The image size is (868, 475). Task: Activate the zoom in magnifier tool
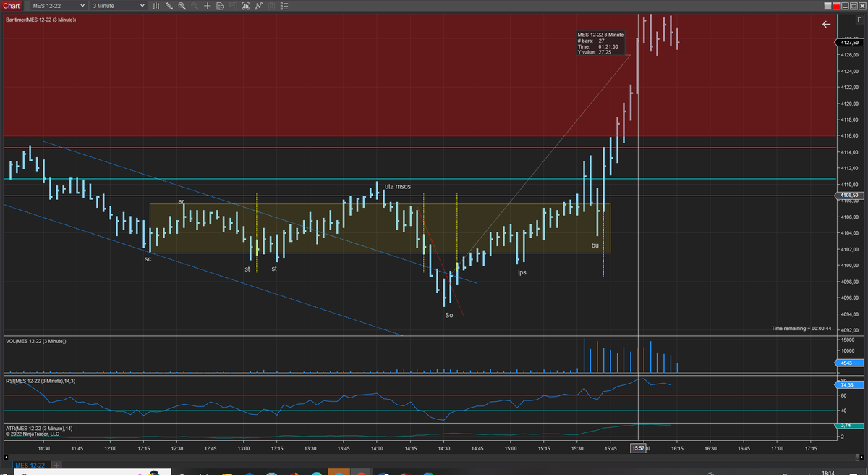[182, 6]
